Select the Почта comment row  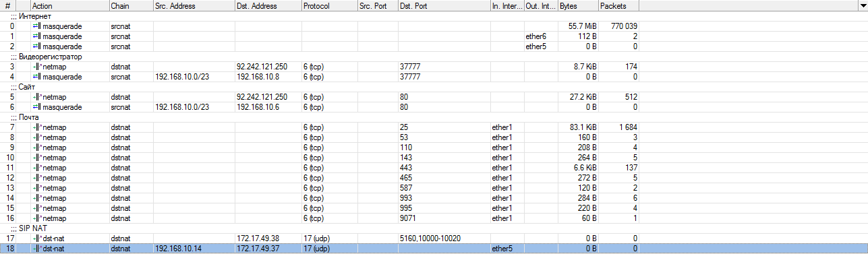coord(434,117)
